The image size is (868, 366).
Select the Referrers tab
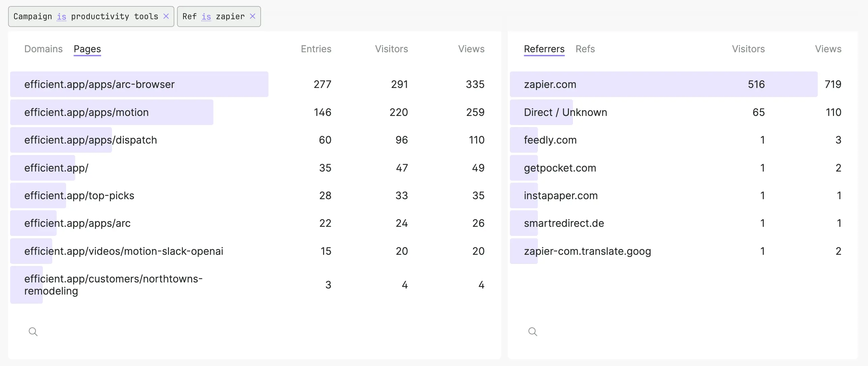point(544,49)
